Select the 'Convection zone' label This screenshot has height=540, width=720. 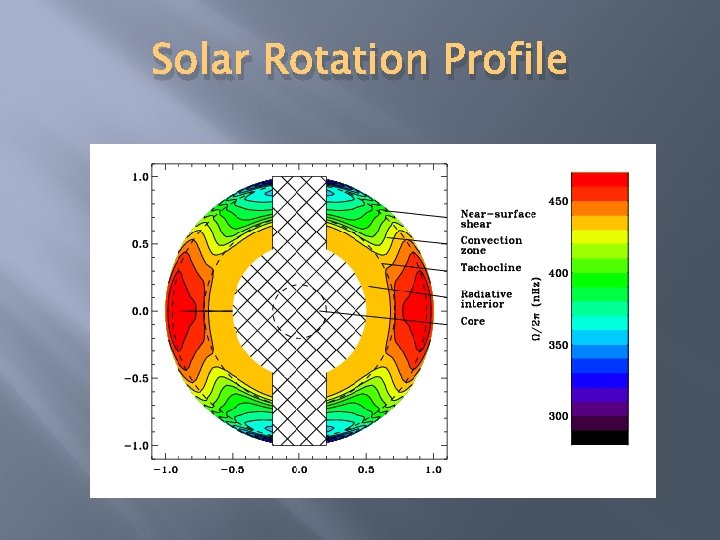point(491,245)
